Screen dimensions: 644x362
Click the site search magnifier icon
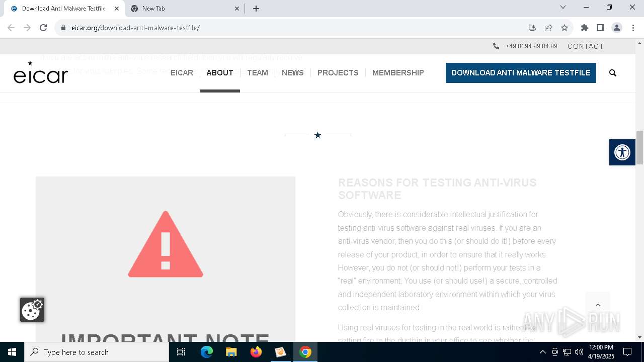click(x=613, y=73)
